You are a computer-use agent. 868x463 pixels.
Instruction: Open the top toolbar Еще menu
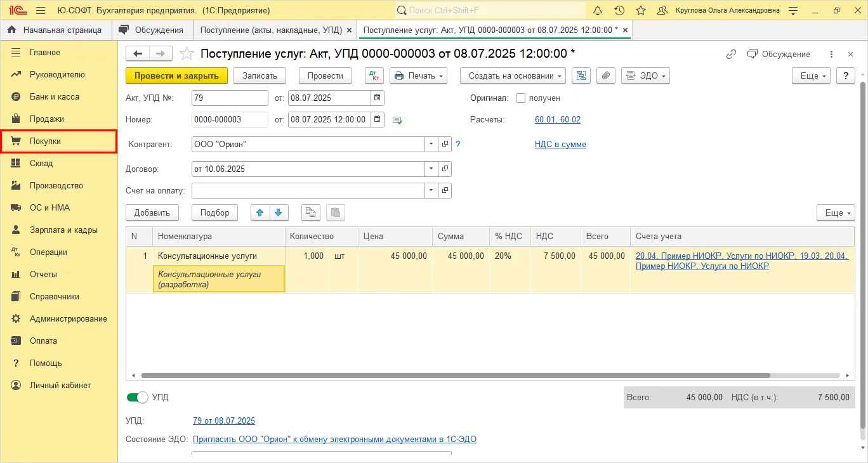click(x=812, y=75)
